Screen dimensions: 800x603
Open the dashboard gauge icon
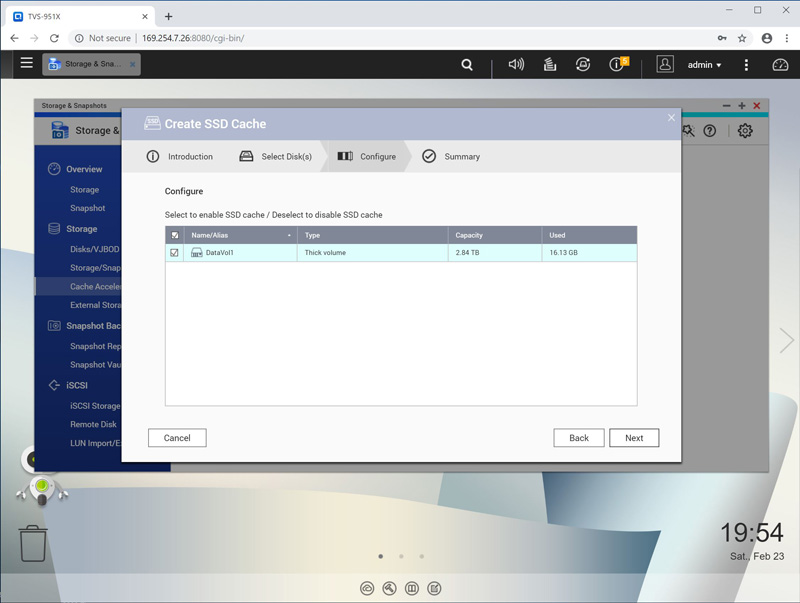pyautogui.click(x=780, y=65)
